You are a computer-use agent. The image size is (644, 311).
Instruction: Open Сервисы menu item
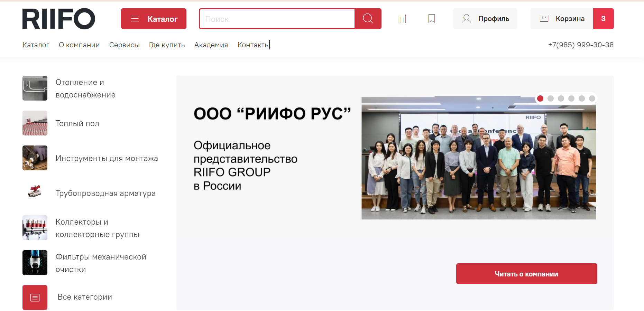point(124,45)
